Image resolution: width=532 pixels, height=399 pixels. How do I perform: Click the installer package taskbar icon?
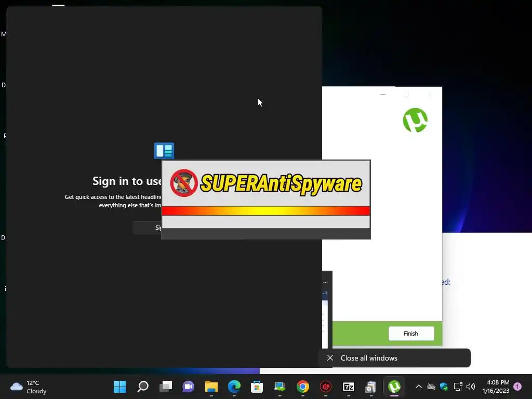(x=371, y=387)
